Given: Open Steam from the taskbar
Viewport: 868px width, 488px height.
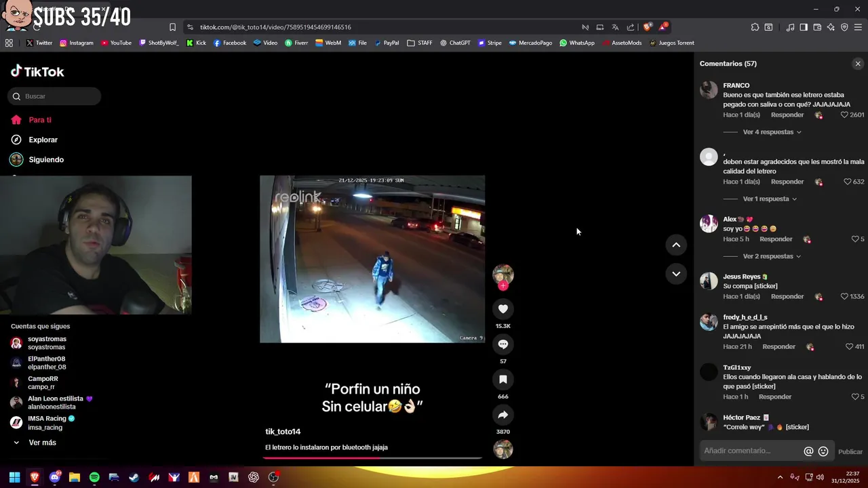Looking at the screenshot, I should pyautogui.click(x=134, y=477).
